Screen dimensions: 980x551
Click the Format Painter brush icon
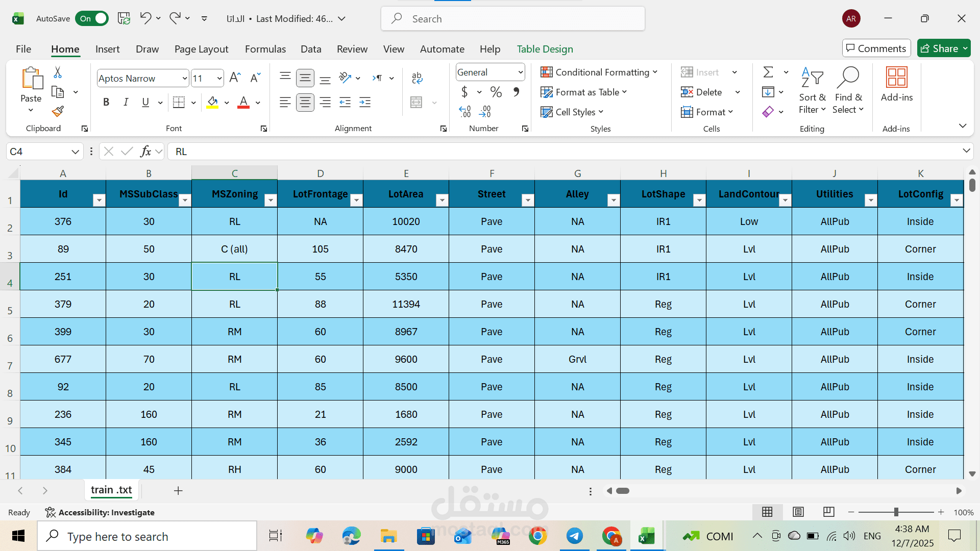click(58, 111)
